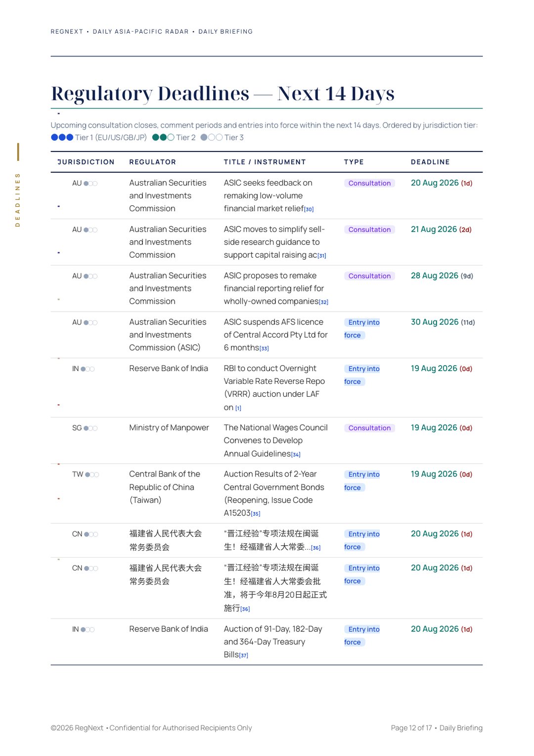
Task: Click Entry into force badge for Treasury Bills row
Action: [x=362, y=636]
